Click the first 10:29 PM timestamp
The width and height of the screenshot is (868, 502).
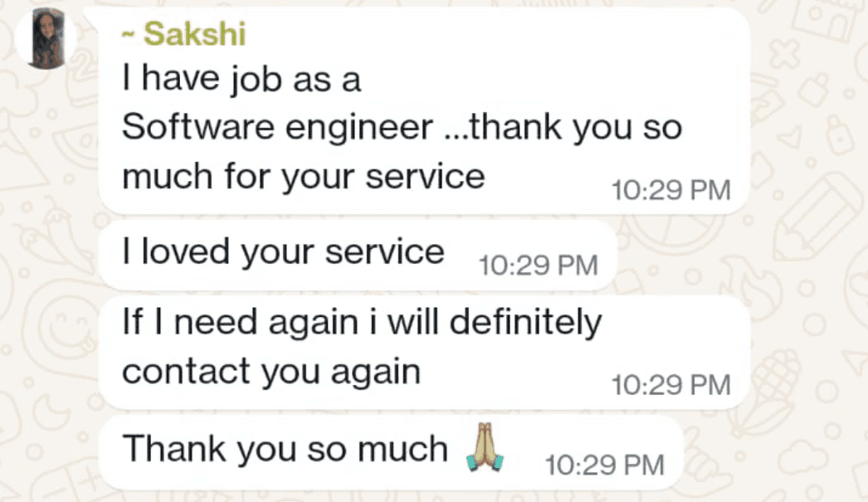pos(672,190)
